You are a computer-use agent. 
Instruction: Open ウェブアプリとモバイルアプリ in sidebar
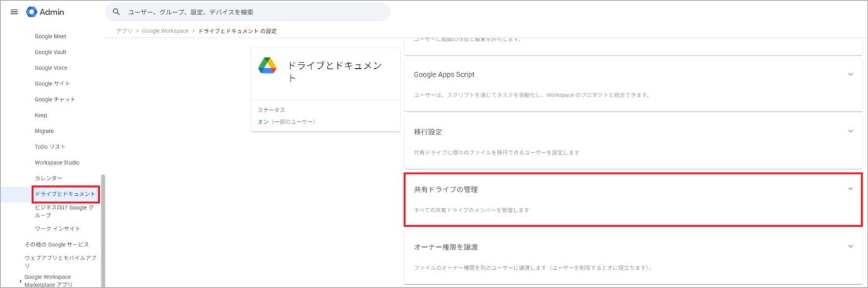(x=60, y=261)
